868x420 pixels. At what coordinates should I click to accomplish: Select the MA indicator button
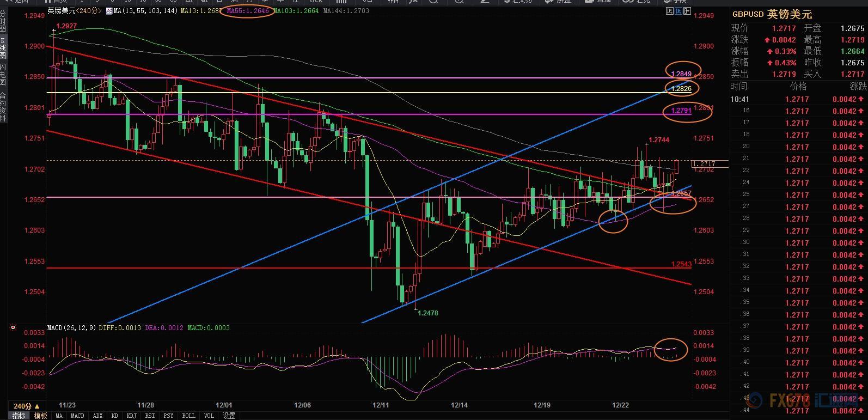59,416
